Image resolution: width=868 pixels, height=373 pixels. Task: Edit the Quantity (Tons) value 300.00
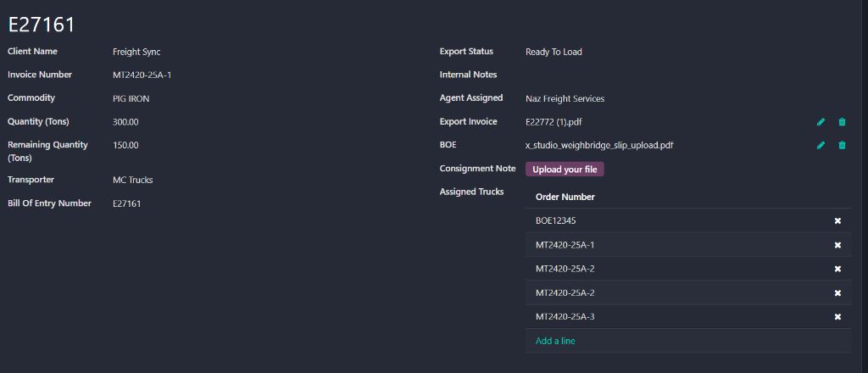125,122
